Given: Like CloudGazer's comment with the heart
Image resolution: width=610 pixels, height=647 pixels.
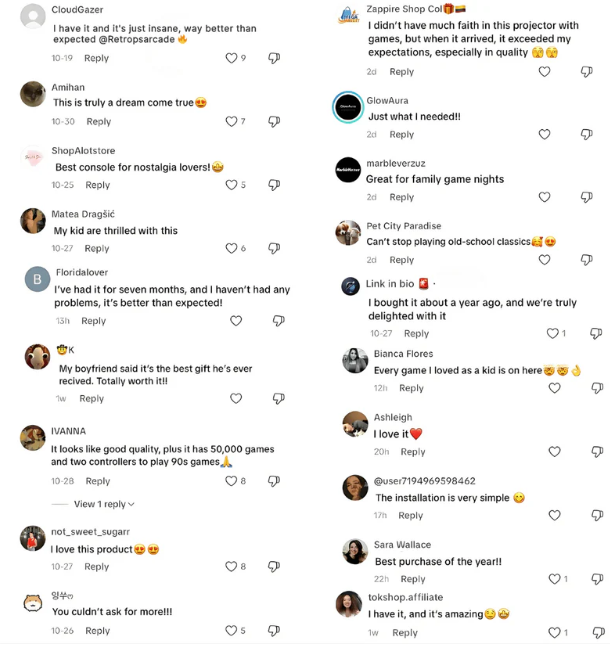Looking at the screenshot, I should 230,58.
